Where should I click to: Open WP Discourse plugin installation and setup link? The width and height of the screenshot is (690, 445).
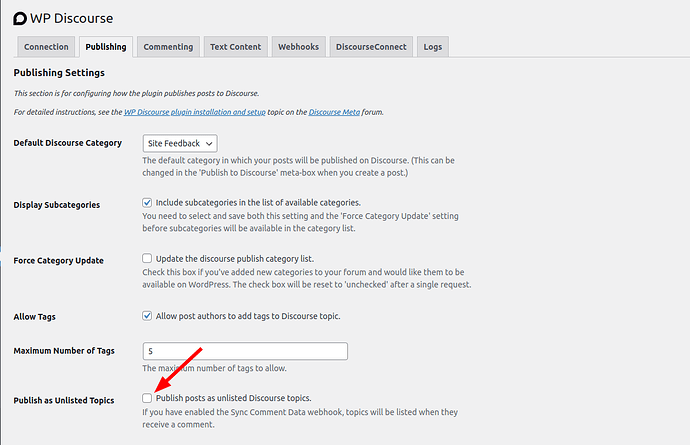[x=195, y=112]
